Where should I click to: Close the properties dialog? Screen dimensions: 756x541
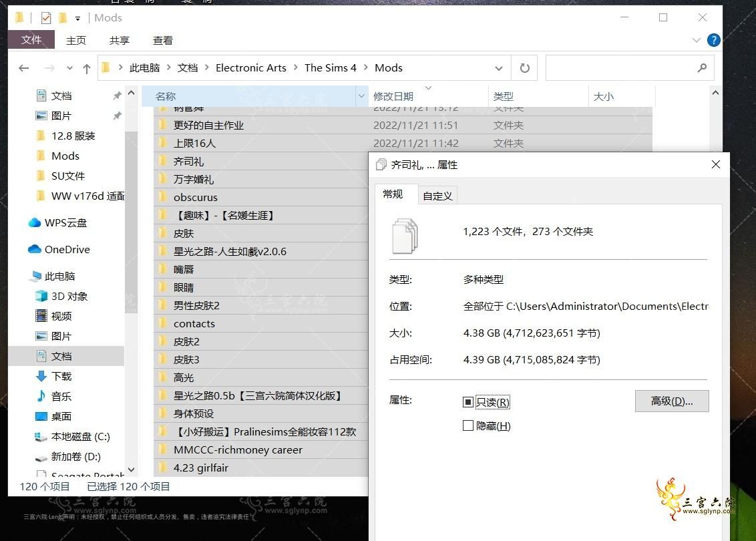(x=715, y=164)
